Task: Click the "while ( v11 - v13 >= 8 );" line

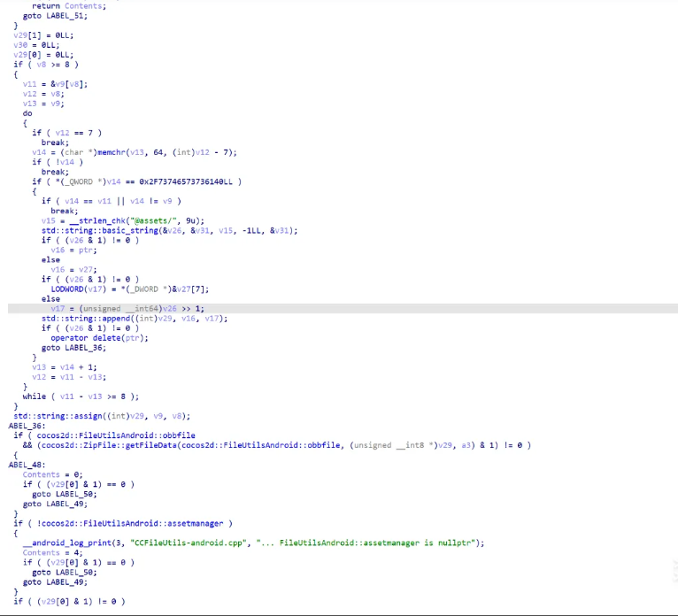Action: click(81, 397)
